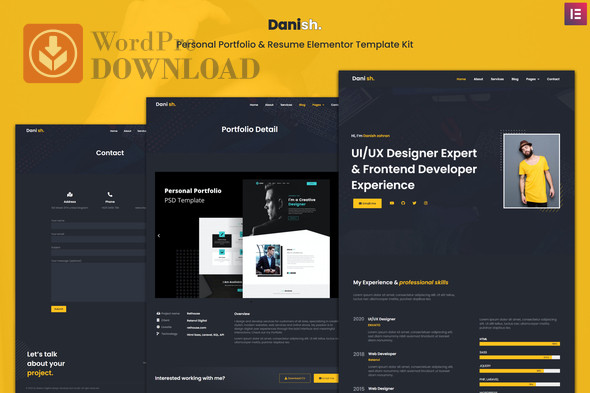This screenshot has width=590, height=393.
Task: Select About in Contact page navigation
Action: click(128, 131)
